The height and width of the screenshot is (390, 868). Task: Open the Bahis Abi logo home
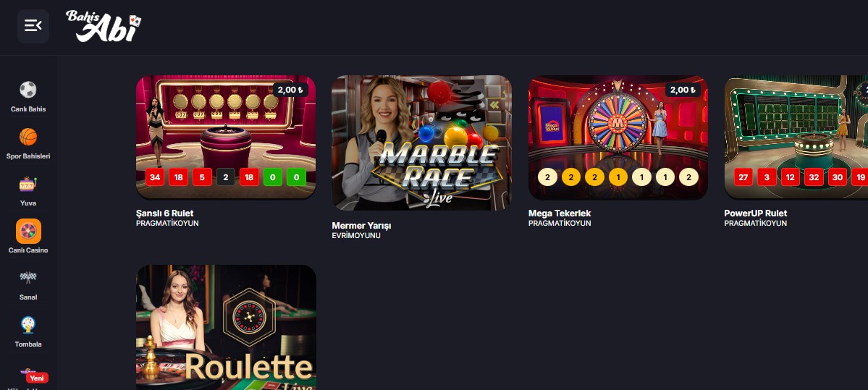[104, 26]
